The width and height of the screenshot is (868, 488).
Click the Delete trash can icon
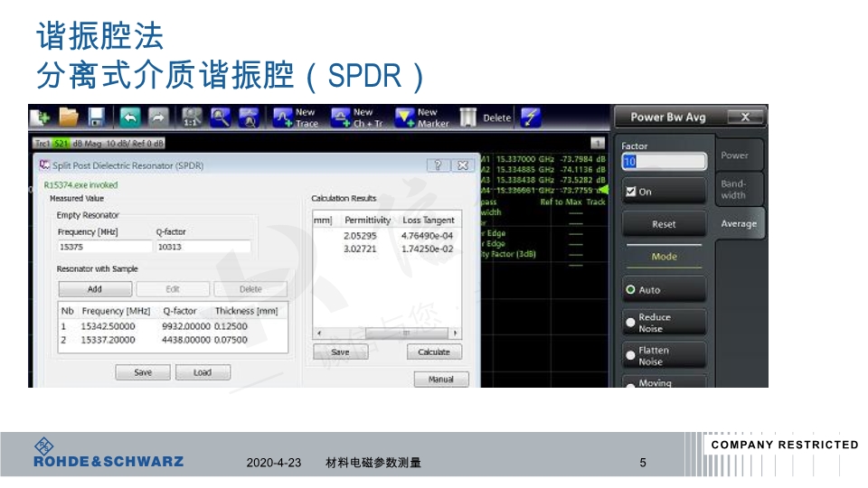click(x=468, y=117)
